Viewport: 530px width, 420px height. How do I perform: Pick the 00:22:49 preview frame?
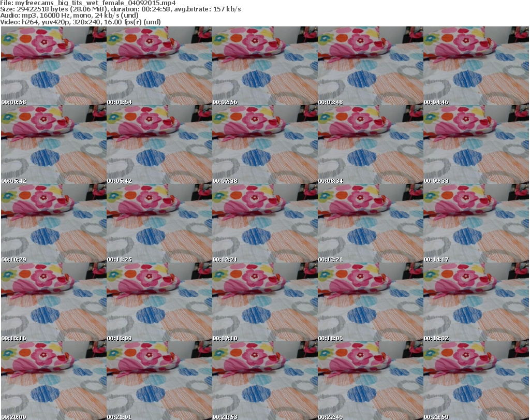pyautogui.click(x=371, y=381)
